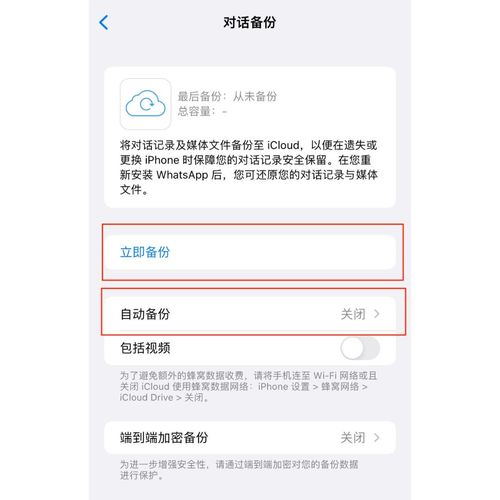Expand the chevron beside 端到端加密备份

click(377, 438)
